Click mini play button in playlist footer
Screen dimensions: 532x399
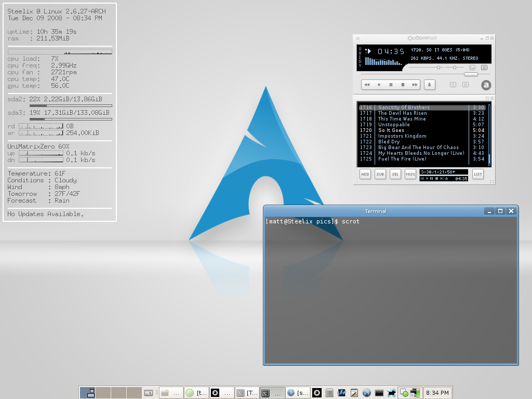(427, 179)
